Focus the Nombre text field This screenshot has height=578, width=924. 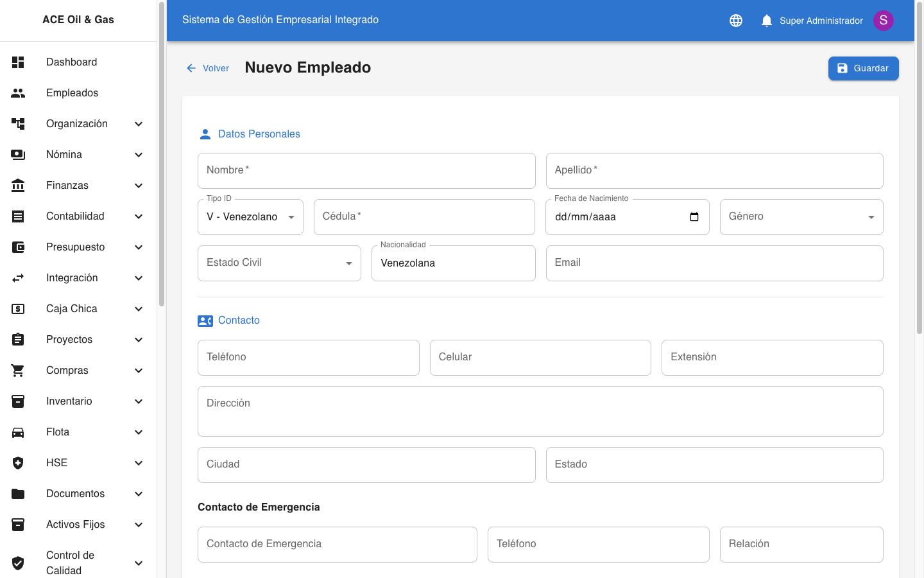(366, 171)
